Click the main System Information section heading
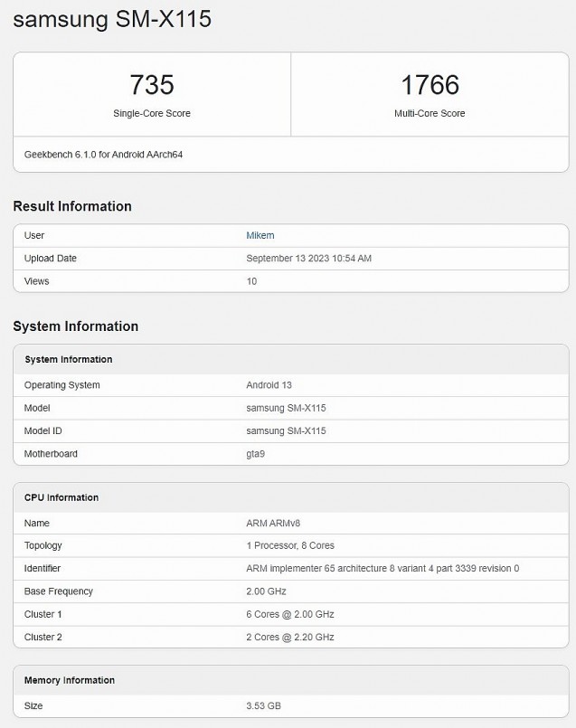Image resolution: width=576 pixels, height=728 pixels. pyautogui.click(x=76, y=326)
